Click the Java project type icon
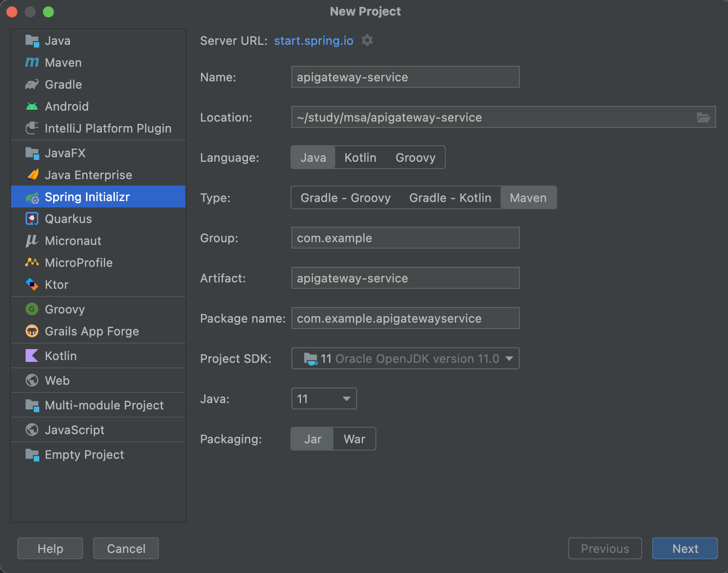The image size is (728, 573). 32,41
